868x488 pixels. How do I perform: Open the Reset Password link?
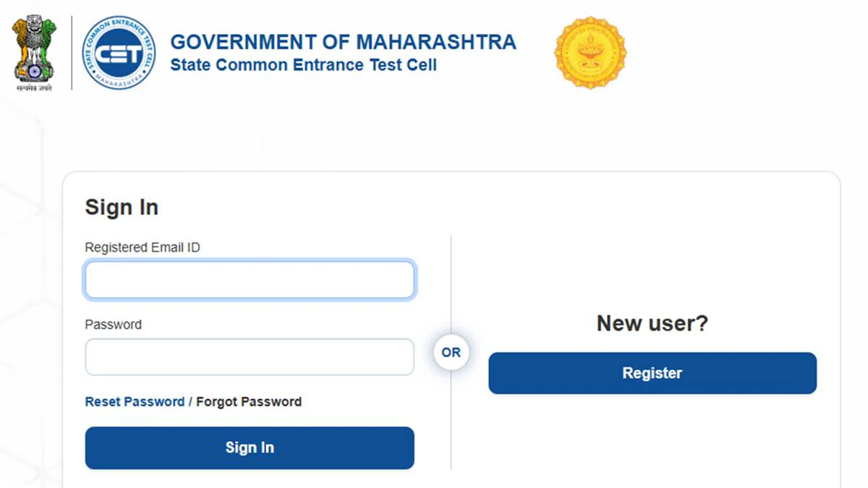point(135,402)
